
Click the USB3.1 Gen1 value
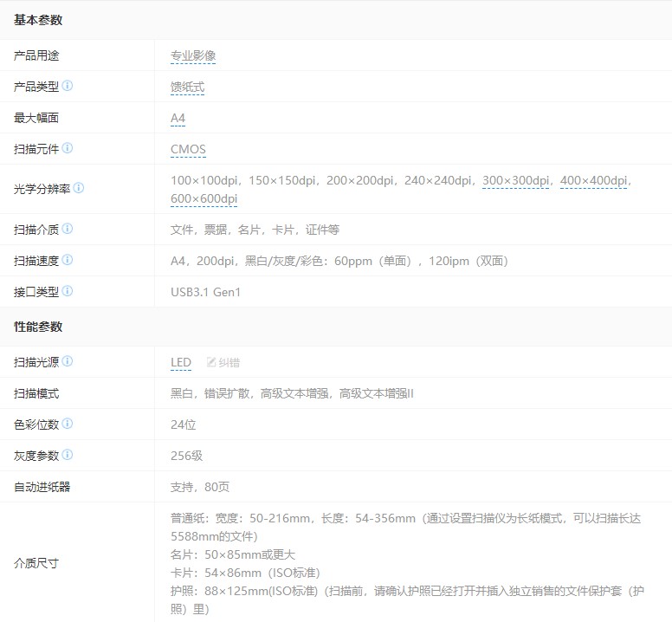click(206, 292)
